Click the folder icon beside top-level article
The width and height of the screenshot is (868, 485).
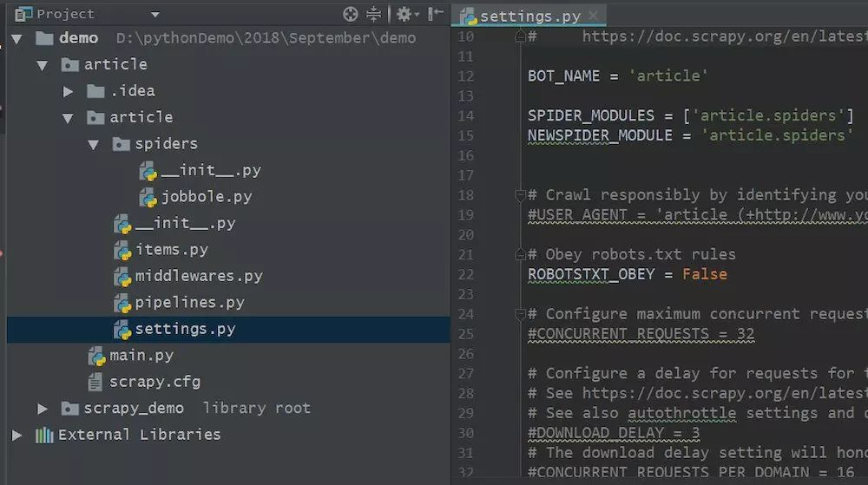[x=69, y=65]
